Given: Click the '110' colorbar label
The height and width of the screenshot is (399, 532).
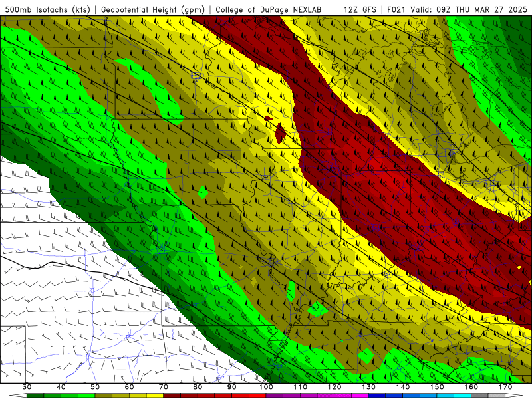Looking at the screenshot, I should [x=301, y=387].
